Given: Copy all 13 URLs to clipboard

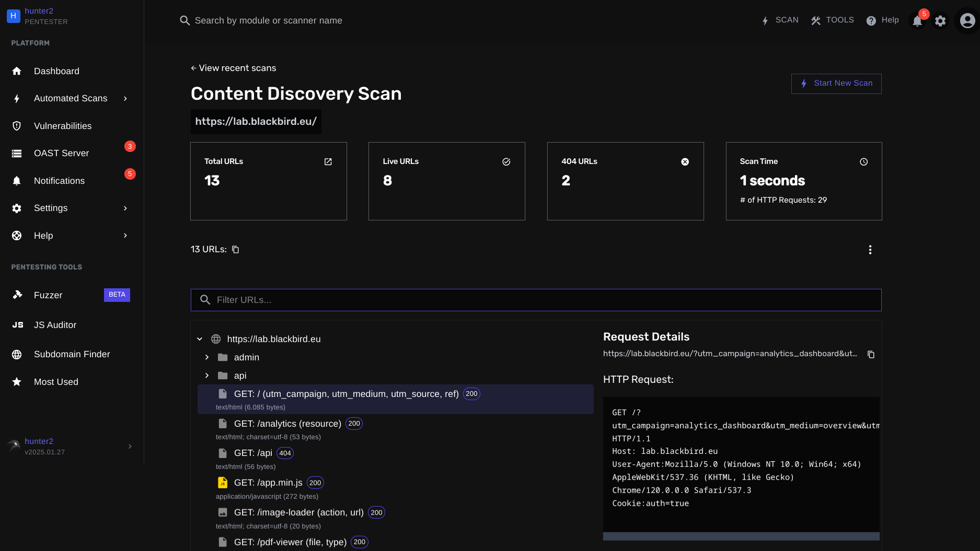Looking at the screenshot, I should click(x=236, y=250).
